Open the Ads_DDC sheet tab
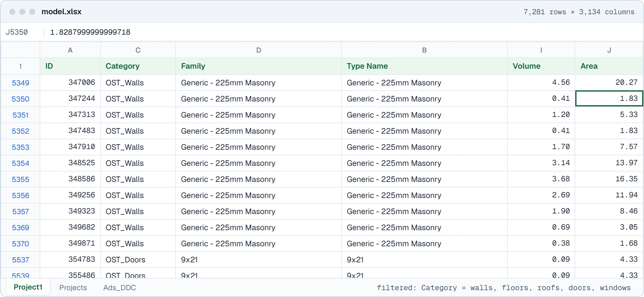 [120, 288]
